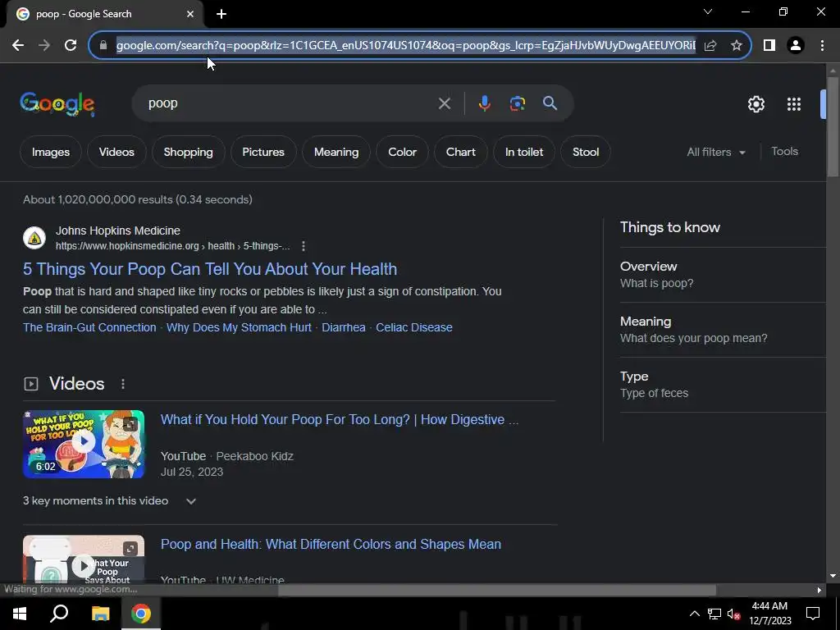Open a new browser tab

pyautogui.click(x=221, y=14)
